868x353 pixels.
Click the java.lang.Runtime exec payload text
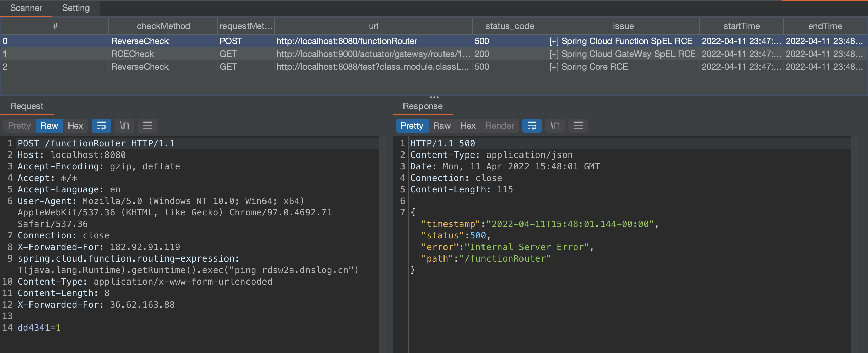[x=188, y=270]
